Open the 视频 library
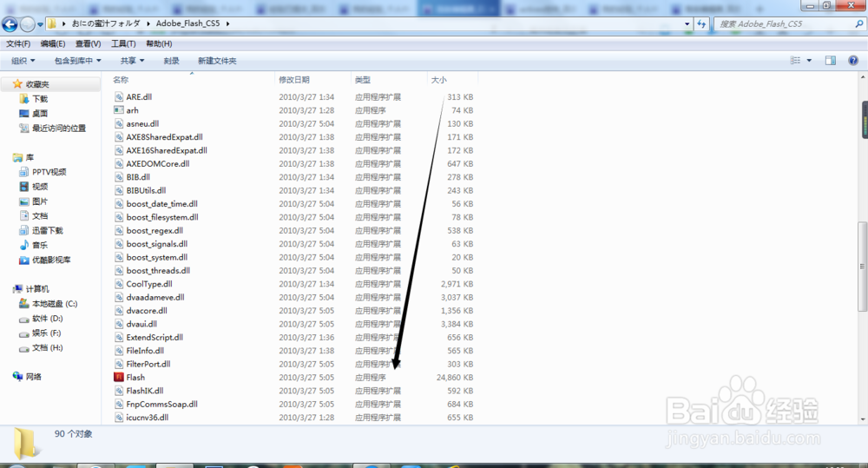 tap(40, 187)
